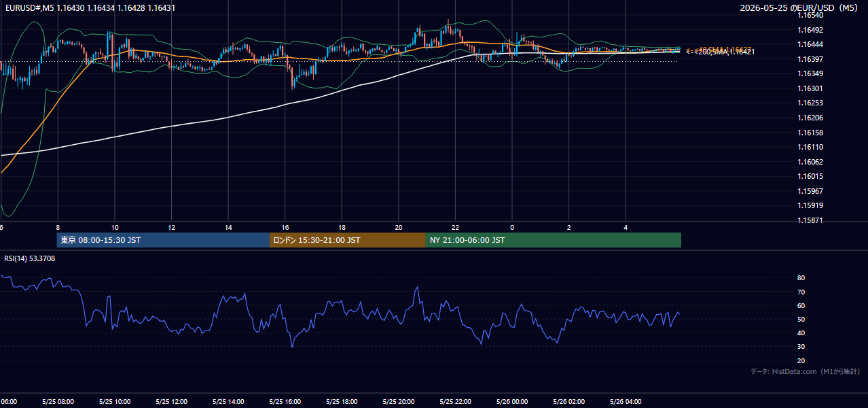The width and height of the screenshot is (868, 408).
Task: Click the 5/26 04:00 date axis label
Action: click(626, 401)
